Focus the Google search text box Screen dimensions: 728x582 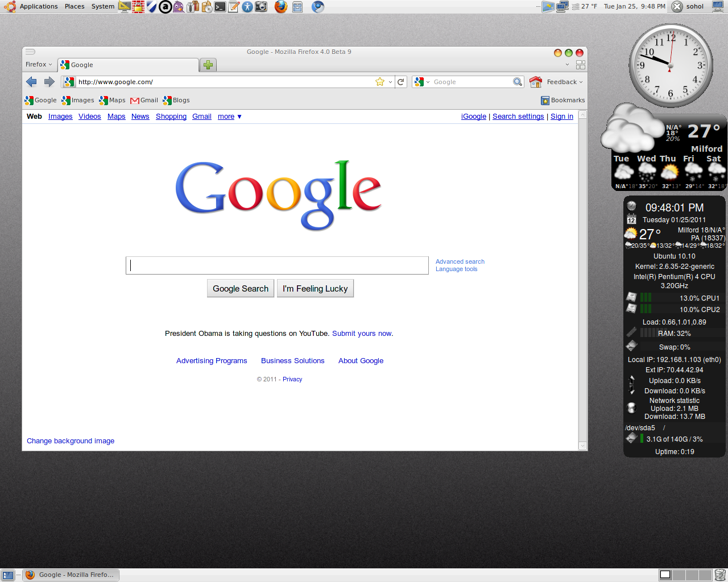277,265
